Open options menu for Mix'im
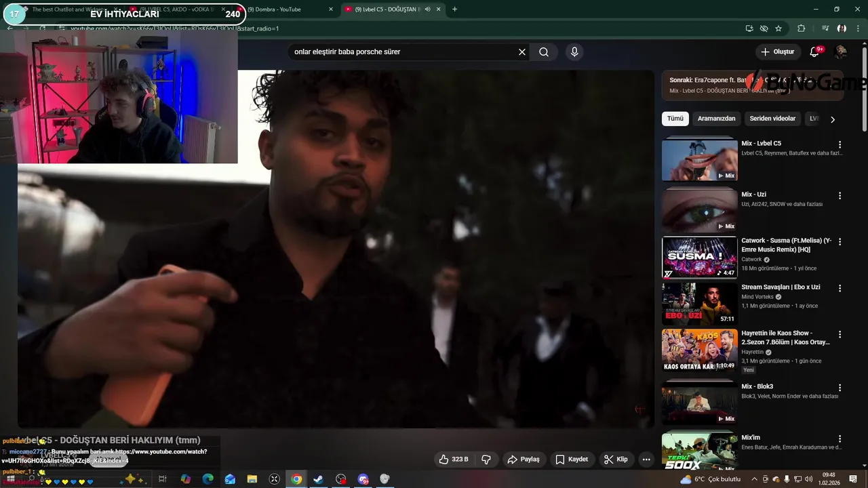Viewport: 868px width, 488px height. pyautogui.click(x=840, y=439)
